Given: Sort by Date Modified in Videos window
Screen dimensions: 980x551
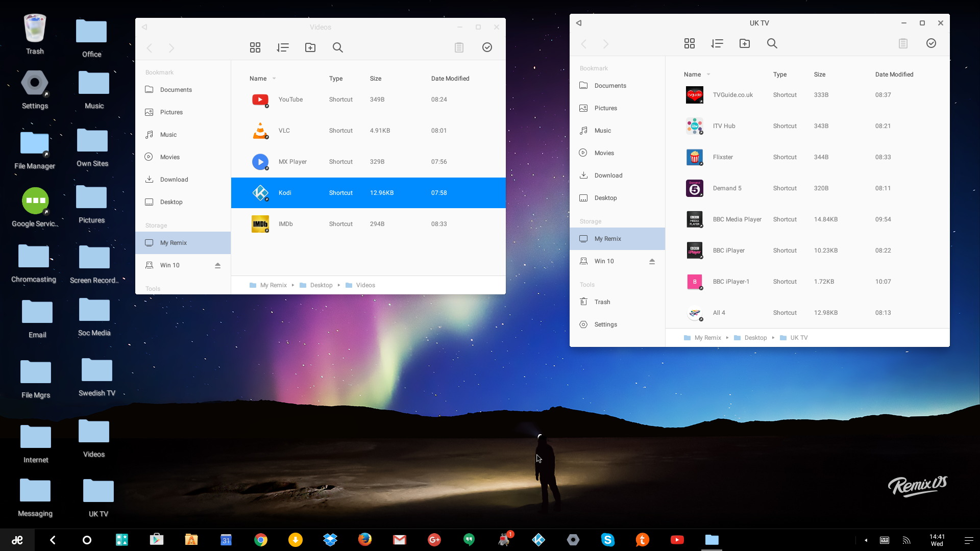Looking at the screenshot, I should click(450, 79).
